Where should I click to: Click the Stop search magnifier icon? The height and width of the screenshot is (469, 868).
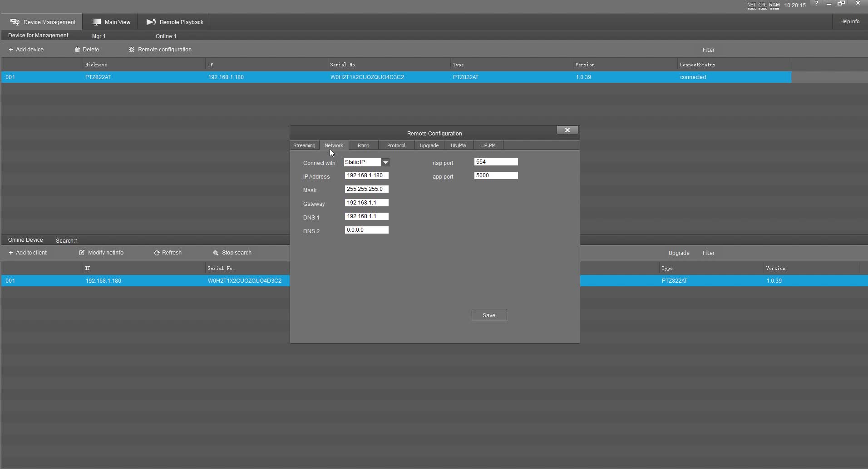[x=216, y=253]
